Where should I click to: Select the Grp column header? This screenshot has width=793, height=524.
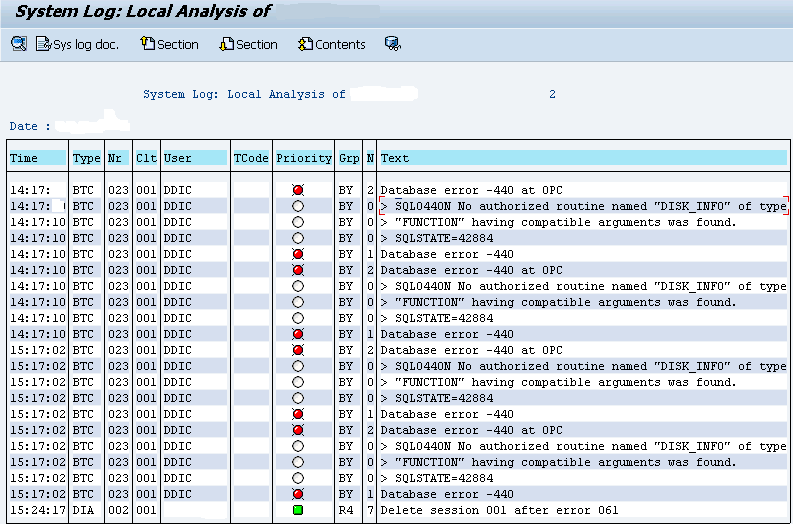tap(348, 158)
